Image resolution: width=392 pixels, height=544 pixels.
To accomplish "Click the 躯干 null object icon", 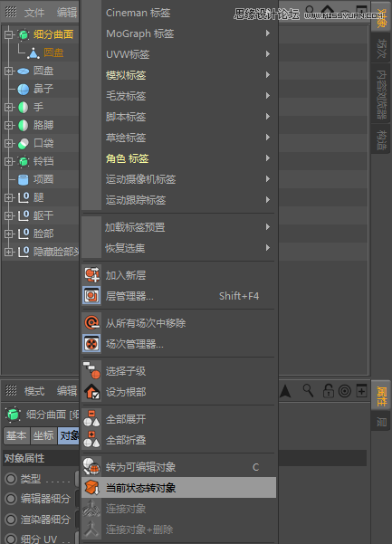I will click(24, 215).
